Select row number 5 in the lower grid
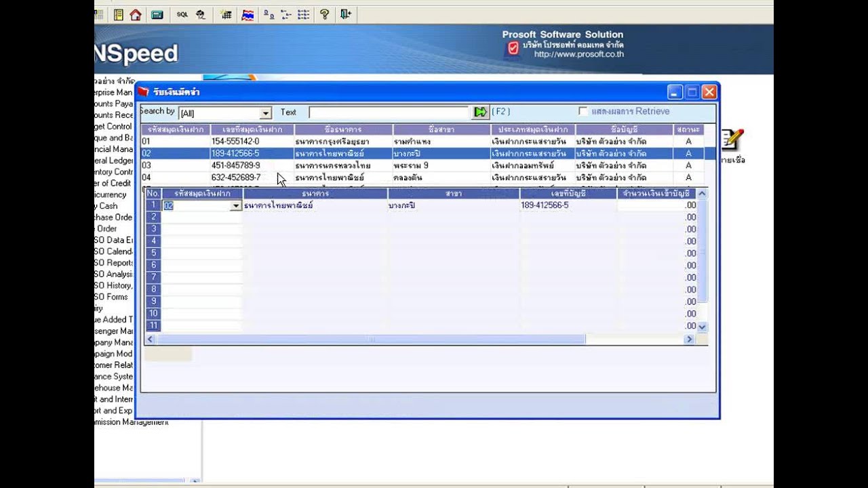868x488 pixels. coord(154,253)
